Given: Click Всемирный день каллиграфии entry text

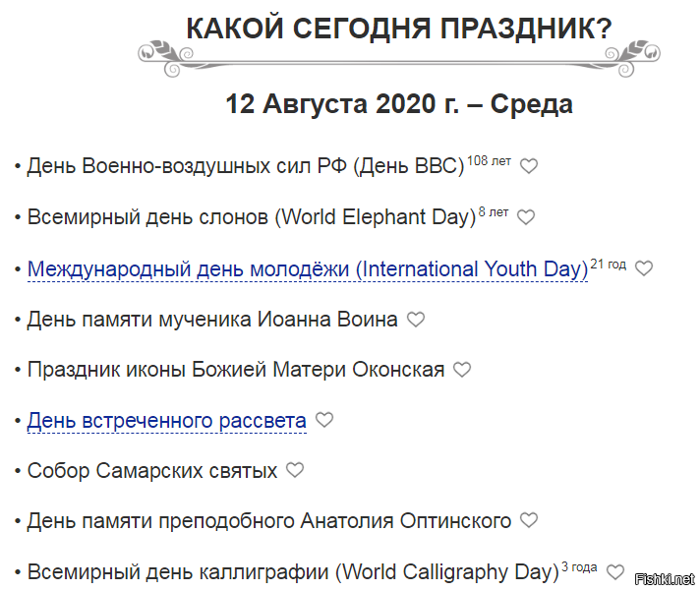Looking at the screenshot, I should coord(292,571).
